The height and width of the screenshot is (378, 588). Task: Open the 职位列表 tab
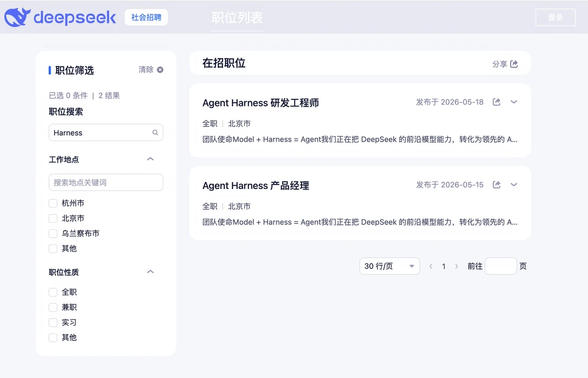pyautogui.click(x=237, y=17)
